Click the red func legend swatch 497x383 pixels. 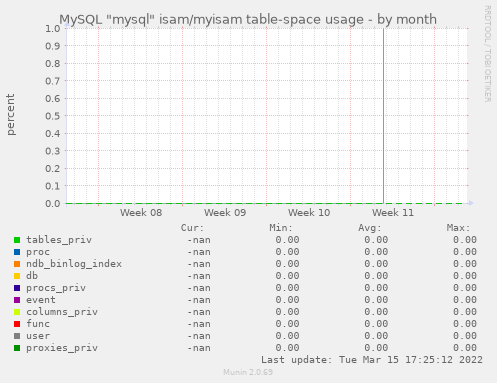(x=17, y=324)
